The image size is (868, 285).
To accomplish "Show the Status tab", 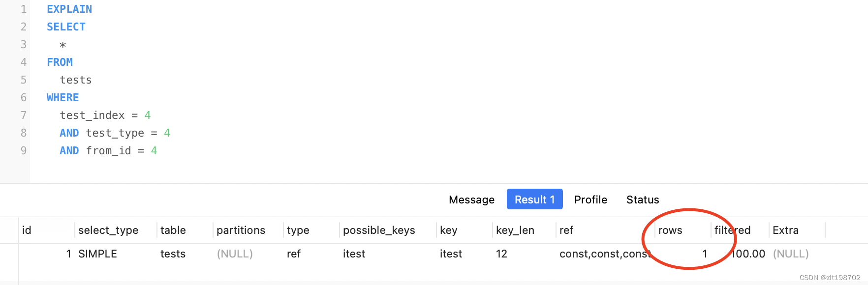I will 642,199.
